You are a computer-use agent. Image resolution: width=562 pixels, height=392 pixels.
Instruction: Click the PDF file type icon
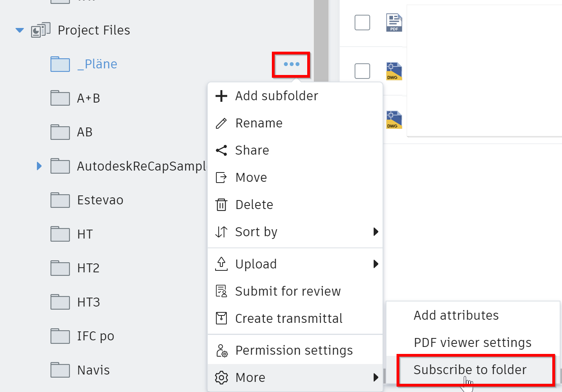394,23
